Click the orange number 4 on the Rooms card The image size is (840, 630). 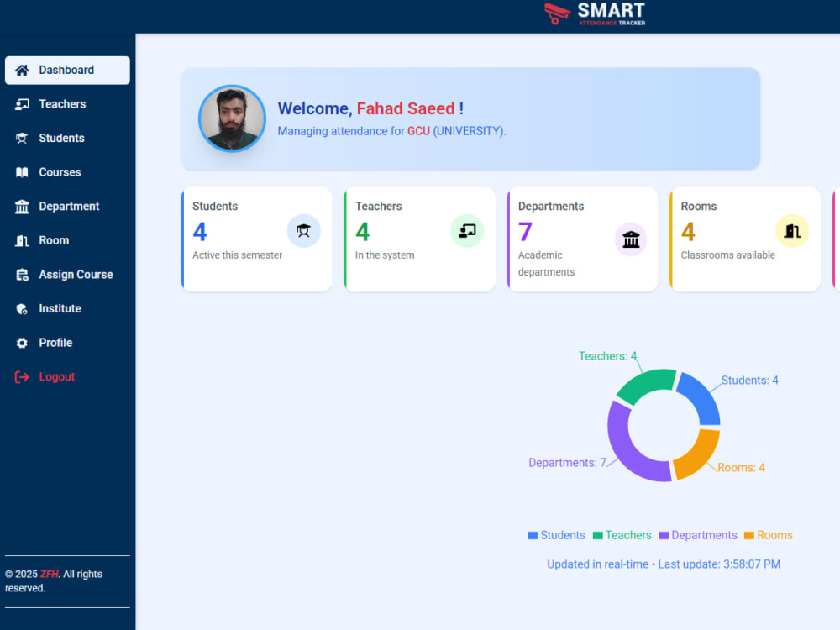click(x=688, y=232)
